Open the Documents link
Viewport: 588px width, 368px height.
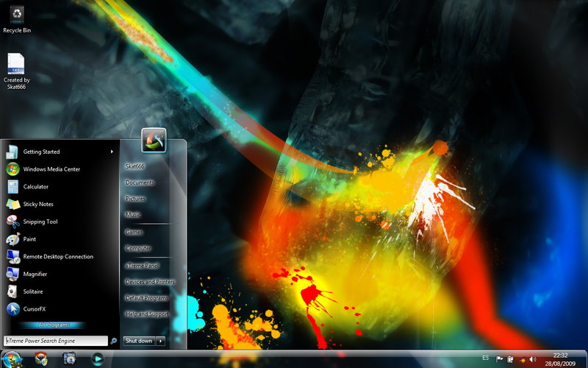pos(140,183)
